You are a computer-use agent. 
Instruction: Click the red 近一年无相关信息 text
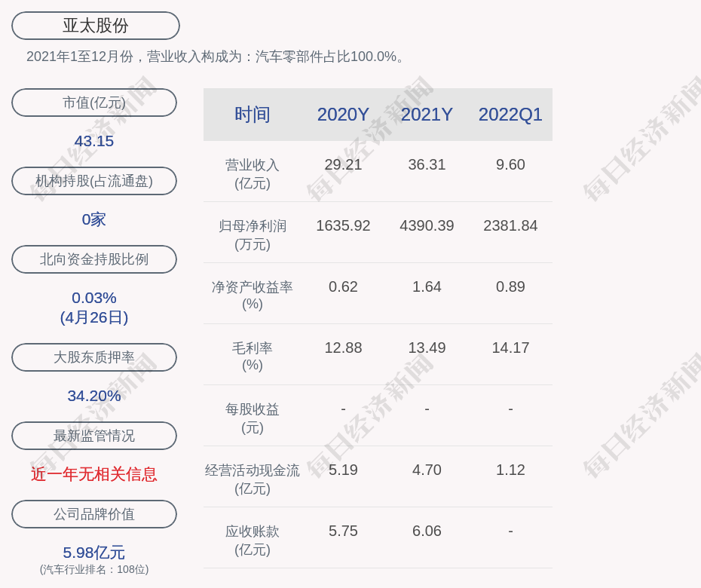coord(94,474)
